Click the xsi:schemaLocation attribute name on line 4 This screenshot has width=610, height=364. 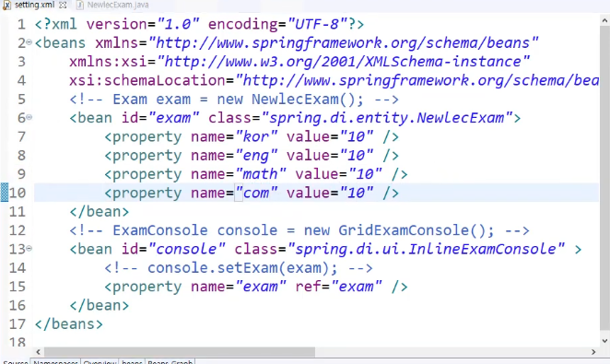tap(147, 80)
